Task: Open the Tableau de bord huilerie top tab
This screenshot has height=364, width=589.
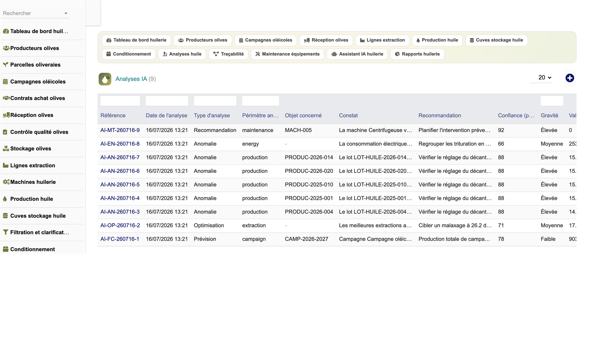Action: pyautogui.click(x=137, y=40)
